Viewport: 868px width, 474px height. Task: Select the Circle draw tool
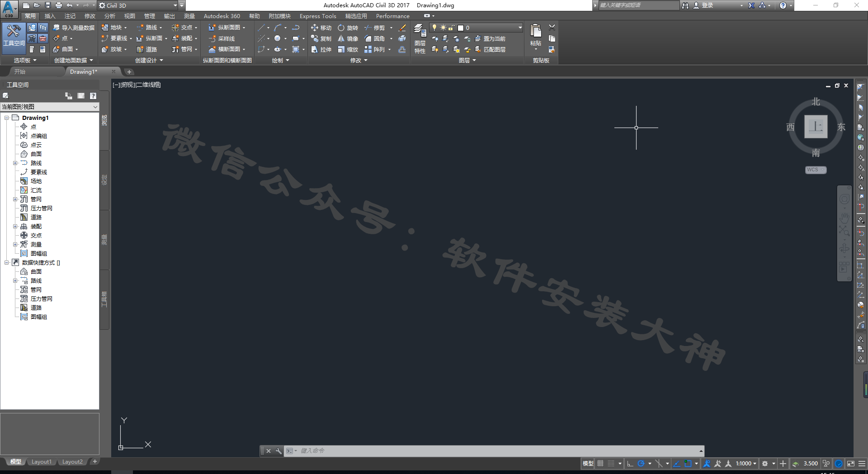coord(277,38)
